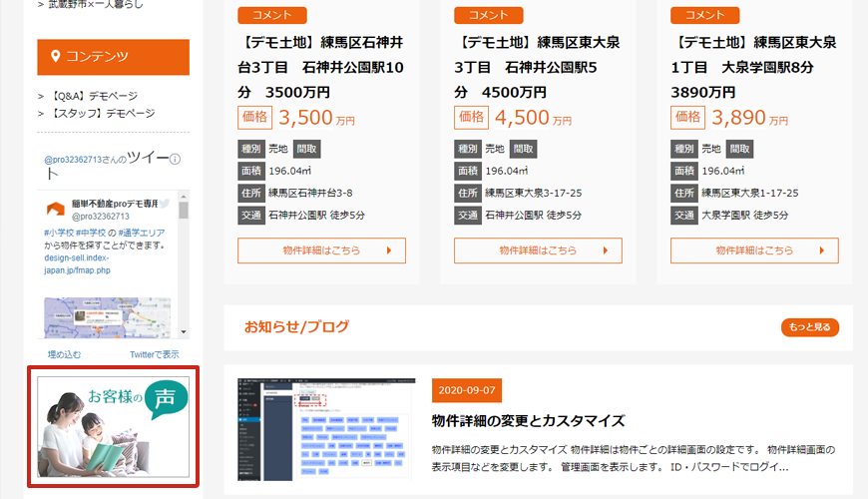Click the blog post screenshot thumbnail
Screen dimensions: 868x499
[x=326, y=429]
